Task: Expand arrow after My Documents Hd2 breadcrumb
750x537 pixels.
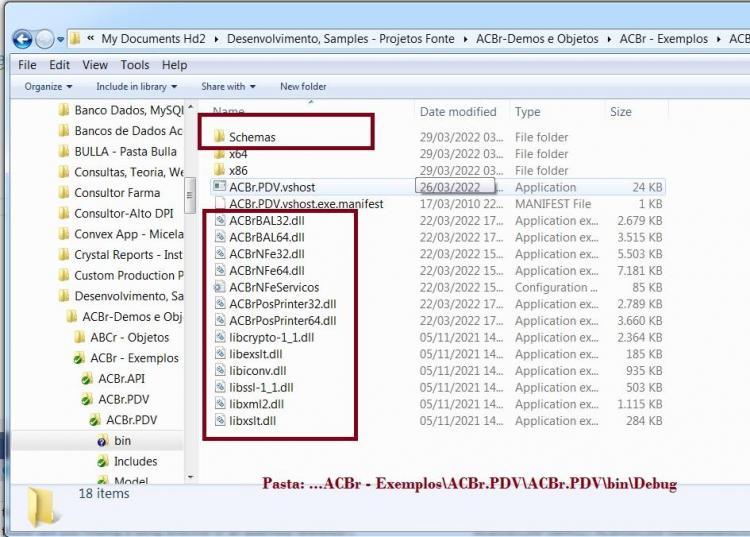Action: pyautogui.click(x=216, y=39)
